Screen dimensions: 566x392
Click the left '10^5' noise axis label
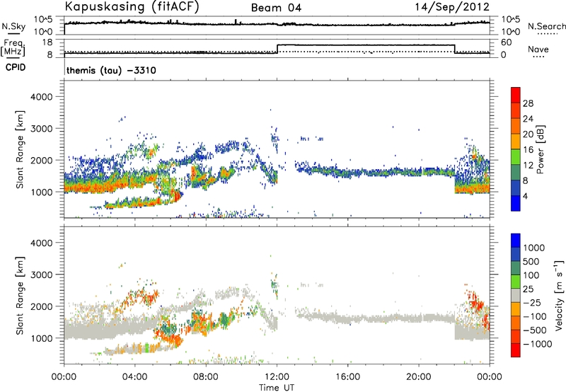pyautogui.click(x=43, y=20)
